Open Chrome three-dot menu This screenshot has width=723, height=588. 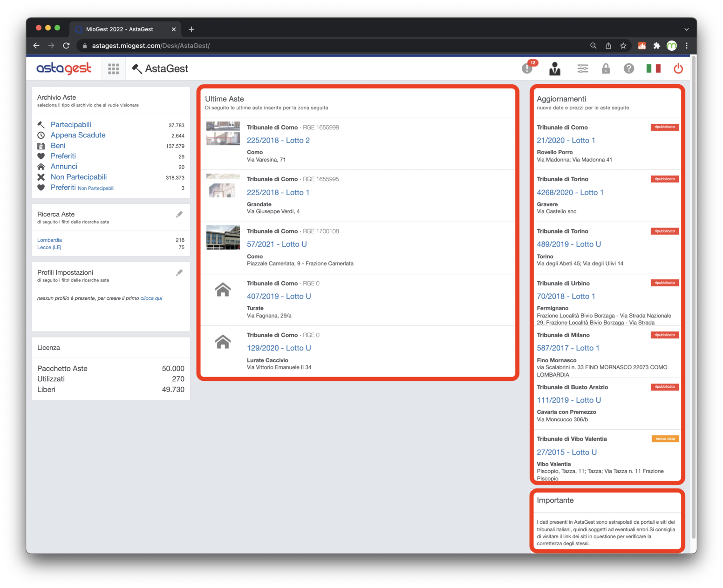687,46
